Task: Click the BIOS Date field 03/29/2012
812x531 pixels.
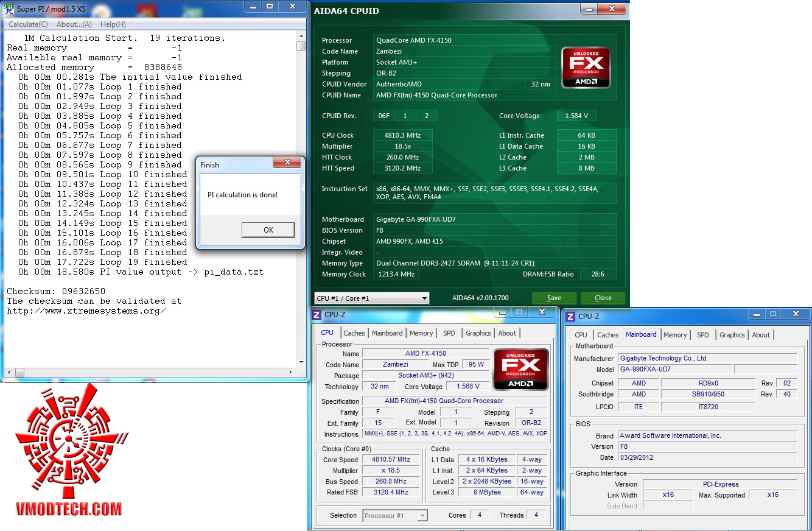Action: pos(707,458)
